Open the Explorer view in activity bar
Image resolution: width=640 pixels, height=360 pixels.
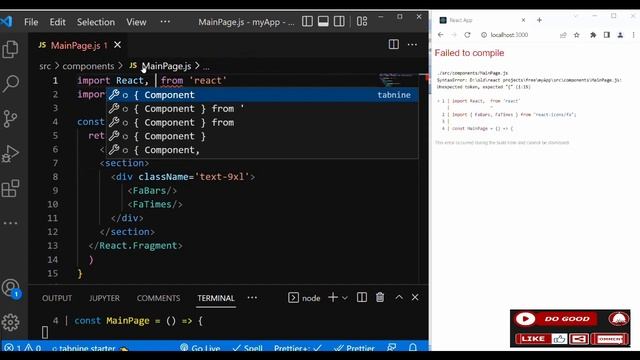[10, 49]
